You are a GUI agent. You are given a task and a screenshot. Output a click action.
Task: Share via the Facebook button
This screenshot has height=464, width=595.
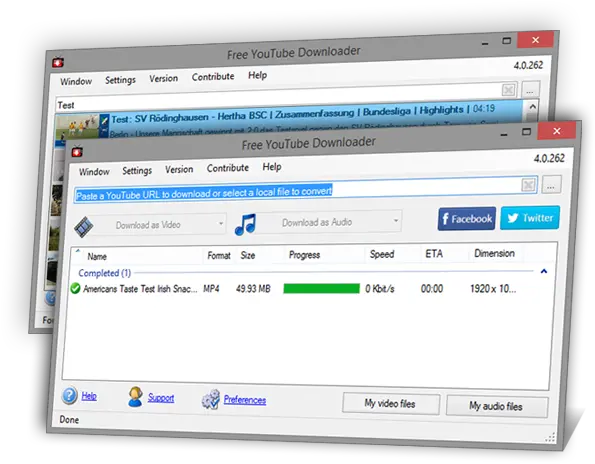click(467, 219)
